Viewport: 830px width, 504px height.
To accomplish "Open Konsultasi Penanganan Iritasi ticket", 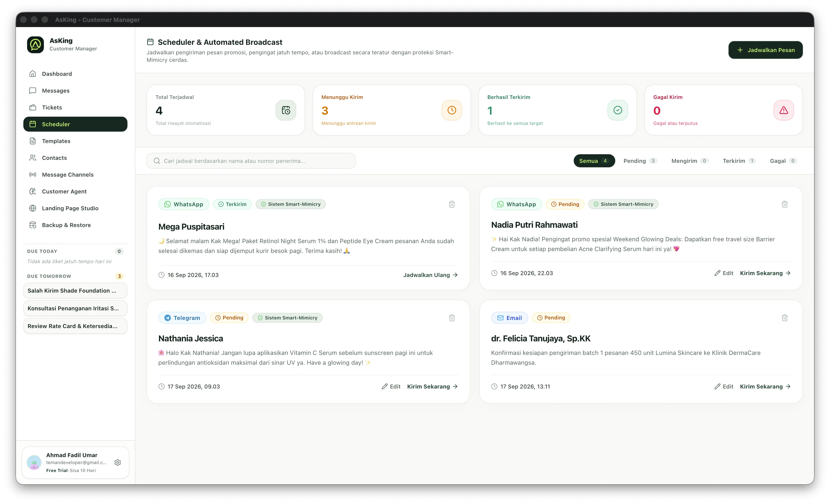I will pos(75,308).
